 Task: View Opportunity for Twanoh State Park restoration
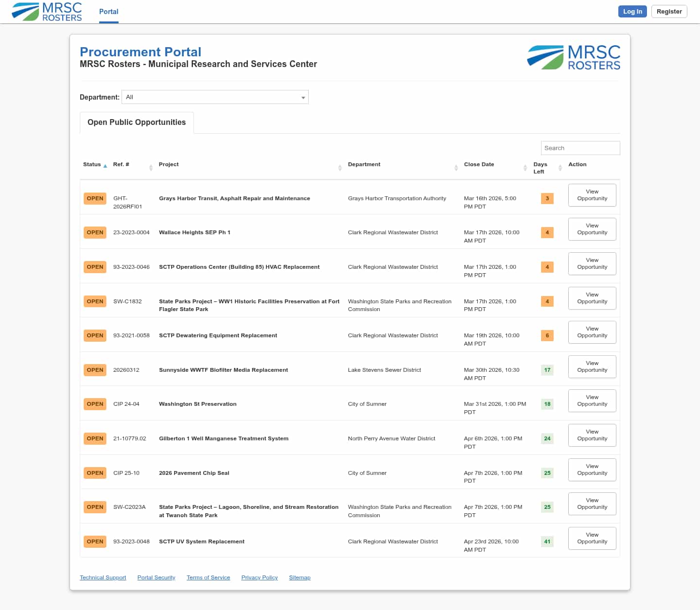[x=592, y=504]
